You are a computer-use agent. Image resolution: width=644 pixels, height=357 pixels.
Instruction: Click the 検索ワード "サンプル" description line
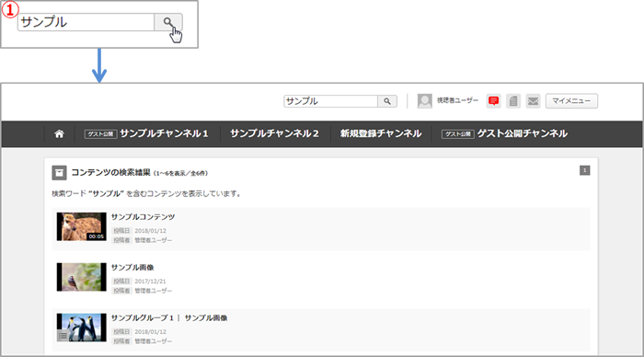pos(145,193)
